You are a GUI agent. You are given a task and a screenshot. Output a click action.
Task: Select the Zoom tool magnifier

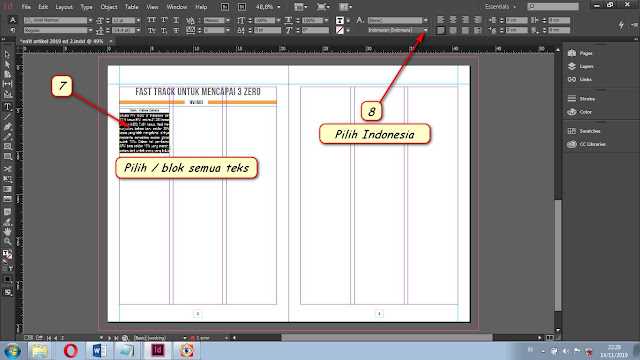(x=7, y=242)
